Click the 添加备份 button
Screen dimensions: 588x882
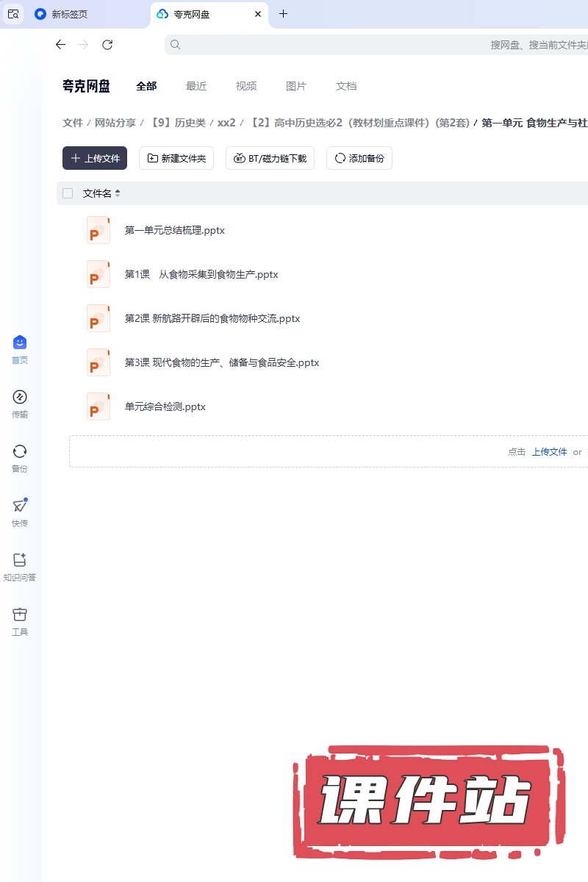(x=359, y=158)
